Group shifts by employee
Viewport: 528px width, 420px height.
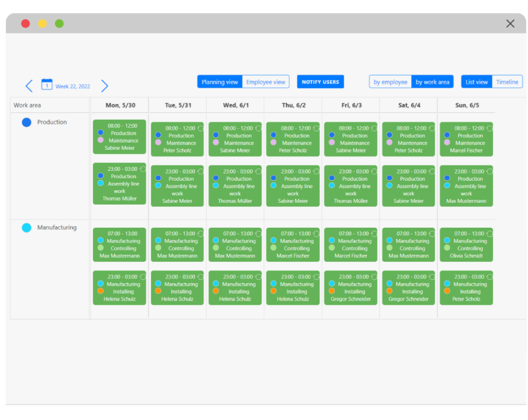(x=391, y=82)
